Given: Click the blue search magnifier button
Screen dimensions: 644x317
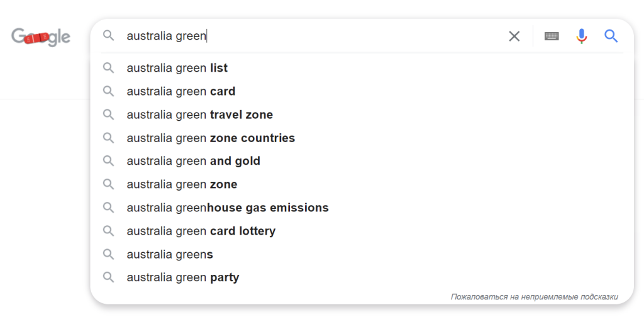Looking at the screenshot, I should (x=611, y=36).
